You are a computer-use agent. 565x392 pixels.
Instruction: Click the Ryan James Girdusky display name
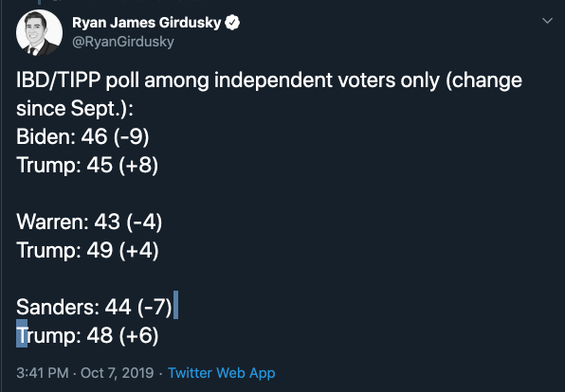pos(146,23)
